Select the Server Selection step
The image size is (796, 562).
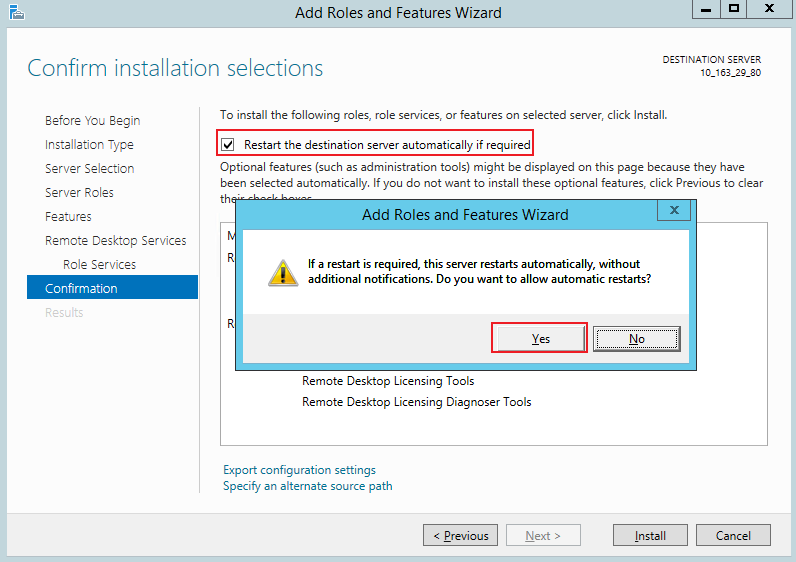tap(89, 169)
